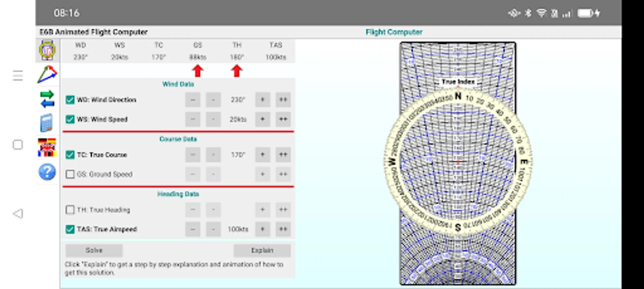Click TAS summary 100kts in header
The width and height of the screenshot is (644, 289).
pos(276,57)
